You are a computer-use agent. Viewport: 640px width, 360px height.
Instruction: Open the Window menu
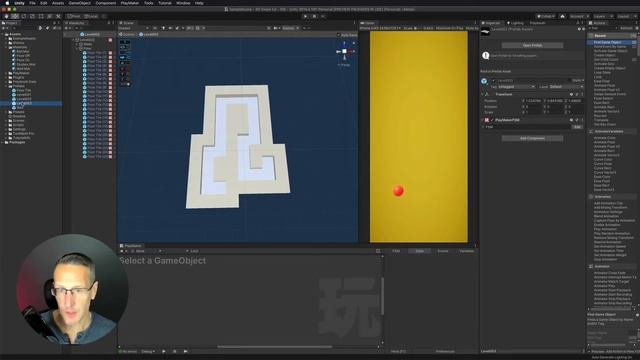click(183, 3)
